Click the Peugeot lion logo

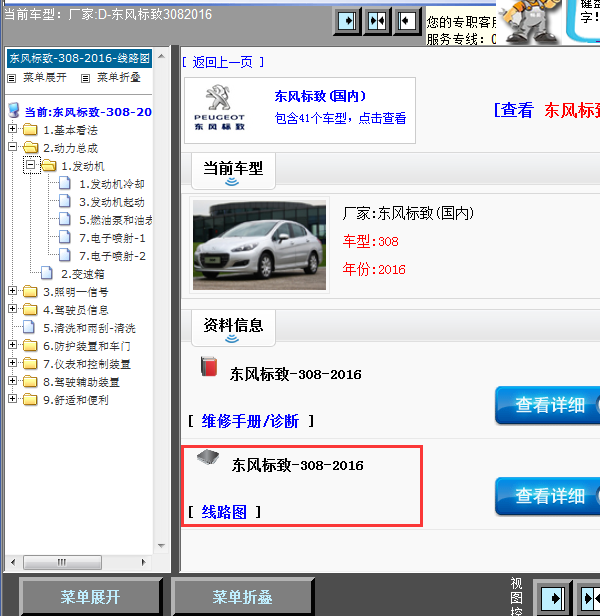(218, 98)
